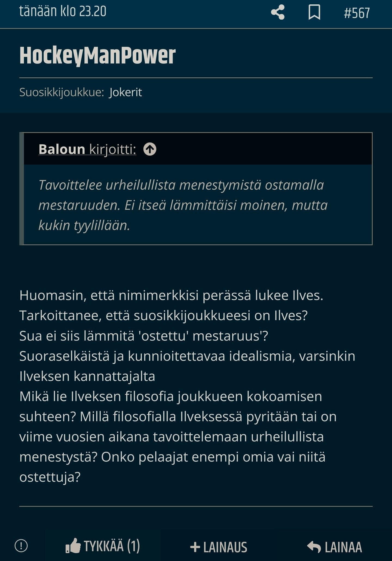Screen dimensions: 392x561
Task: Open the post permalink #567
Action: tap(357, 13)
